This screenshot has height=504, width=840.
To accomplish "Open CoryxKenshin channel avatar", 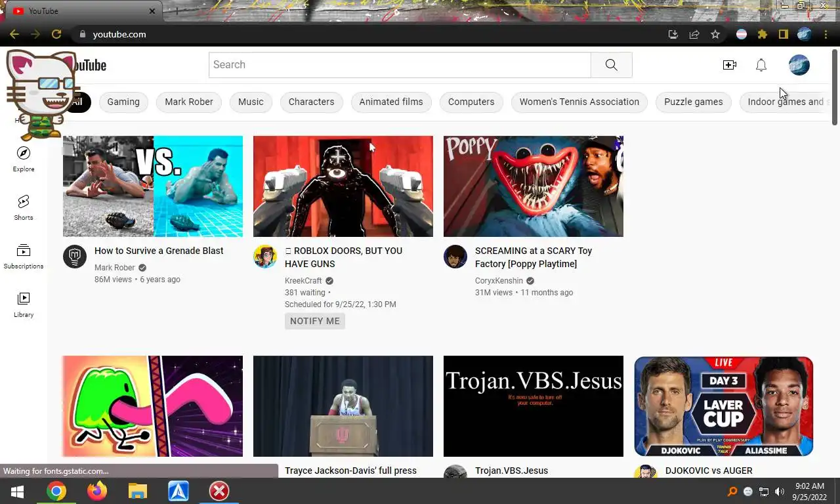I will 455,257.
